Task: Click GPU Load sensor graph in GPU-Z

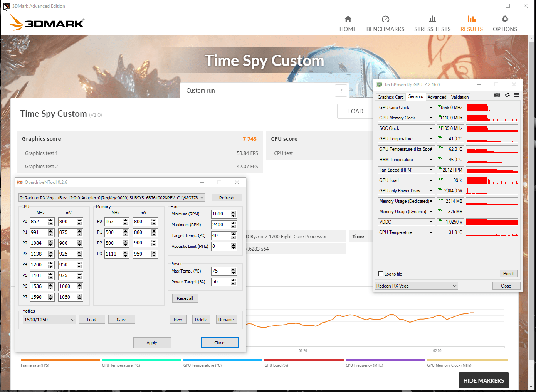Action: (x=492, y=180)
